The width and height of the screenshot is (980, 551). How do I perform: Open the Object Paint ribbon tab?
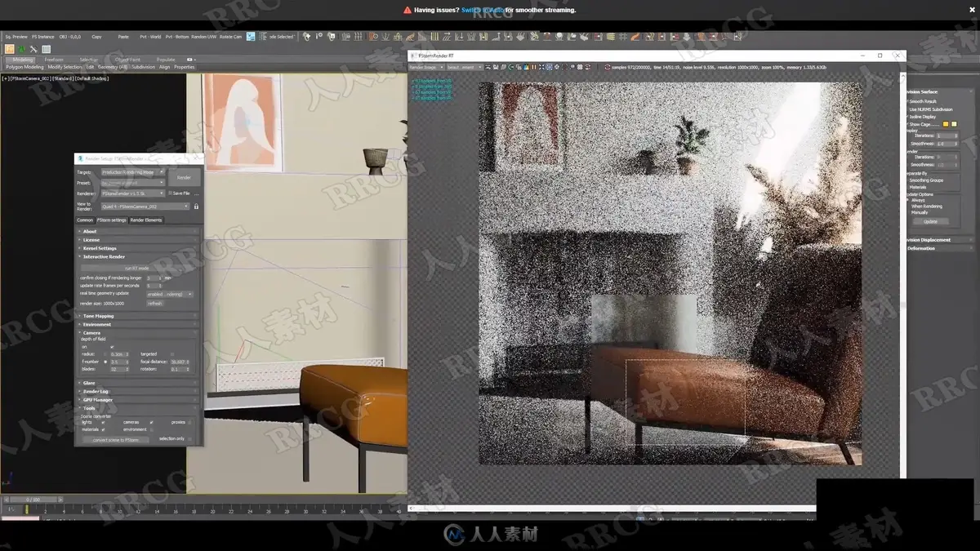point(127,60)
